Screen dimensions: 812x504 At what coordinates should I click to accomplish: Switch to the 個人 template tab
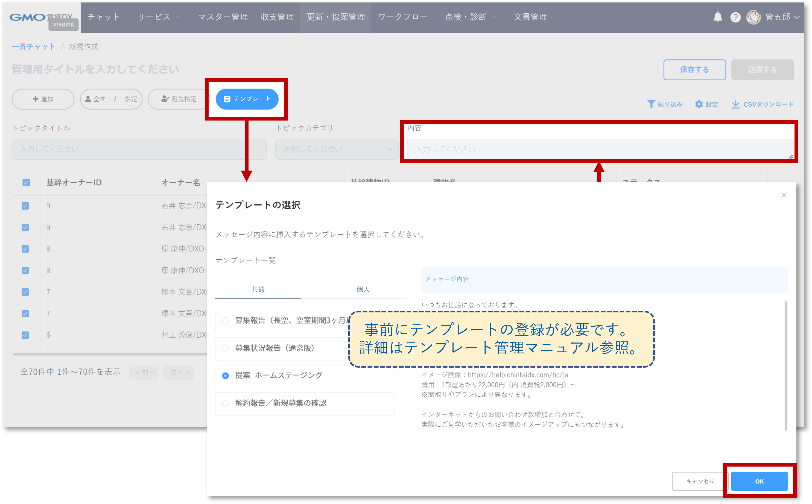tap(363, 289)
